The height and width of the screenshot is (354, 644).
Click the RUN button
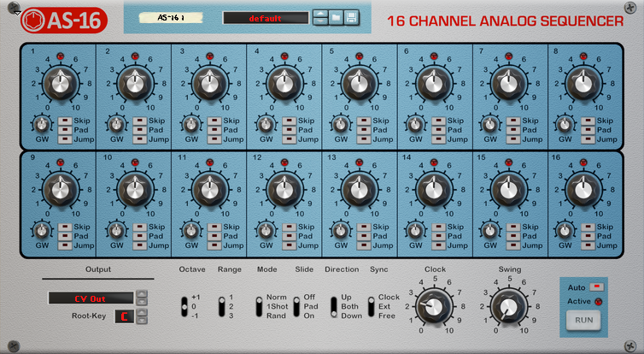(583, 321)
